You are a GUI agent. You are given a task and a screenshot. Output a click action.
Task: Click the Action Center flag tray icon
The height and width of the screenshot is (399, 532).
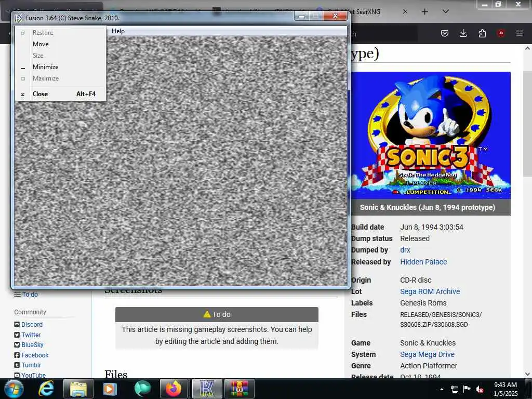tap(467, 389)
